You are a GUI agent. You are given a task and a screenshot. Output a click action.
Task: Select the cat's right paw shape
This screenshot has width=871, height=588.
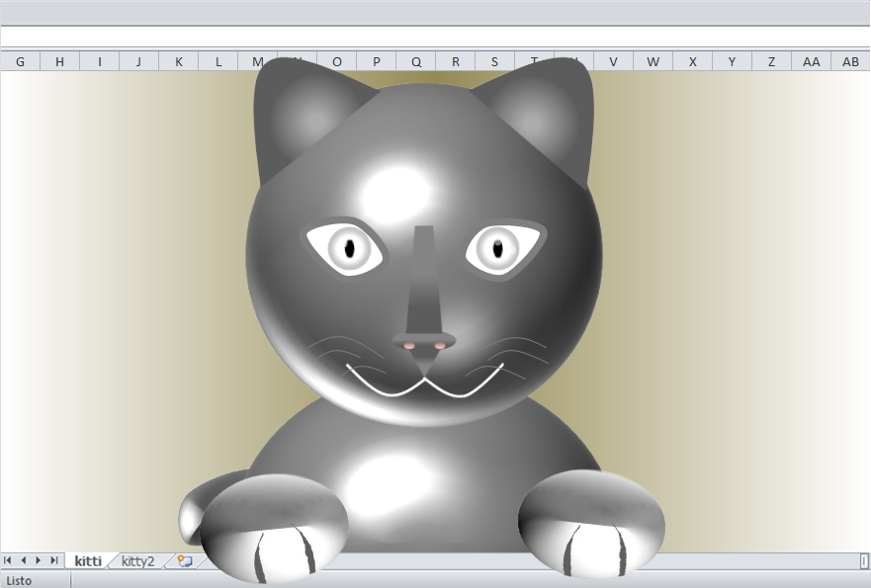click(591, 522)
